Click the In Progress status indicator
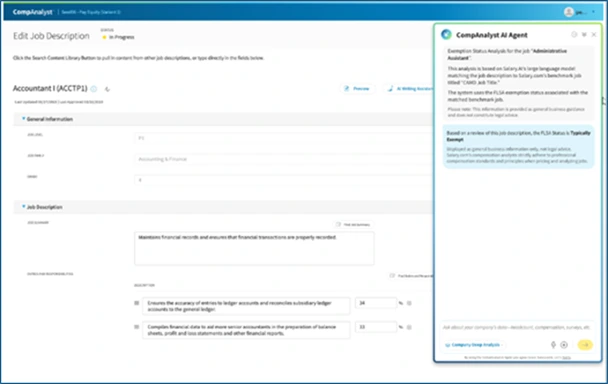 click(x=119, y=37)
